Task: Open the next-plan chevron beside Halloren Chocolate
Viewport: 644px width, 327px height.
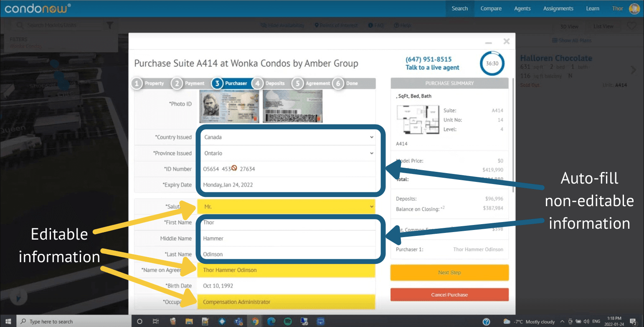Action: tap(634, 70)
